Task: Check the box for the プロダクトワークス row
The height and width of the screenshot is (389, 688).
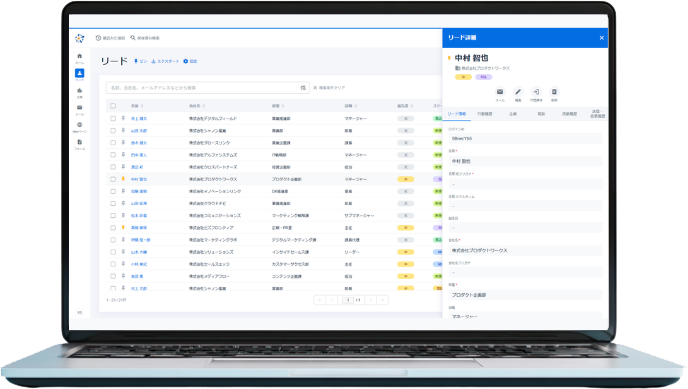Action: 113,179
